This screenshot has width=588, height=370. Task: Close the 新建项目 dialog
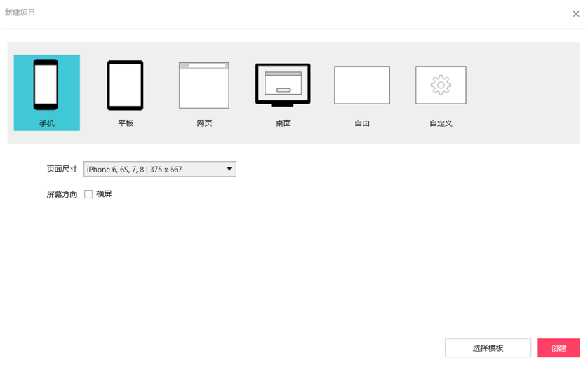(x=576, y=14)
